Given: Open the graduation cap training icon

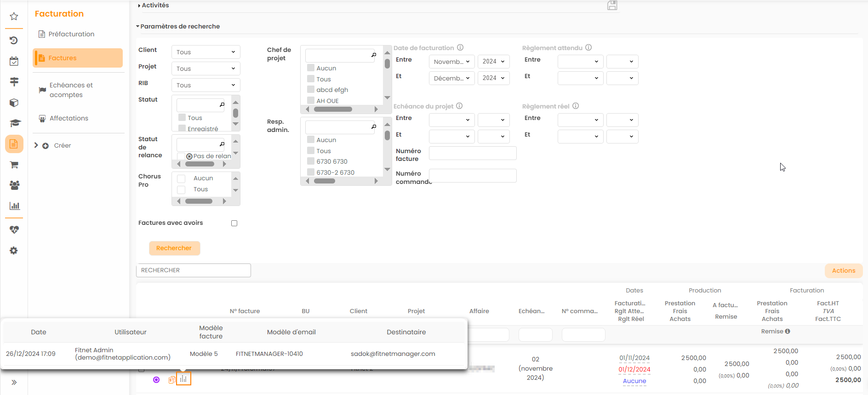Looking at the screenshot, I should click(15, 123).
